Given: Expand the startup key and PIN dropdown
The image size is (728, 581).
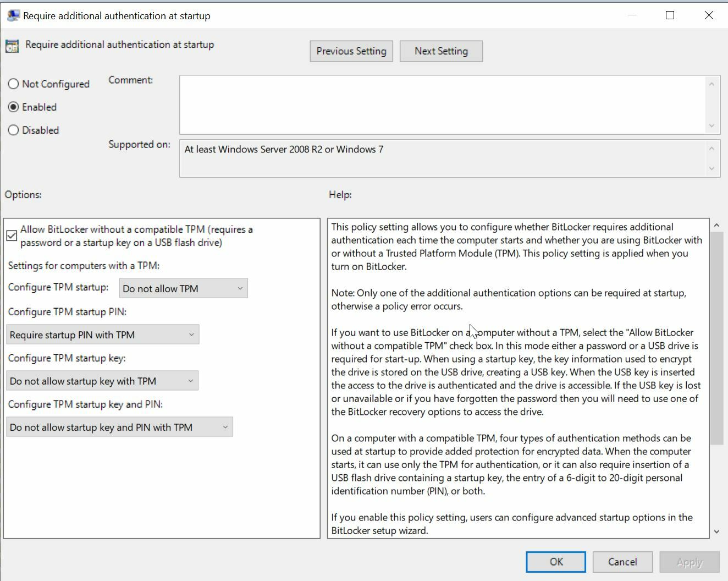Looking at the screenshot, I should coord(119,427).
